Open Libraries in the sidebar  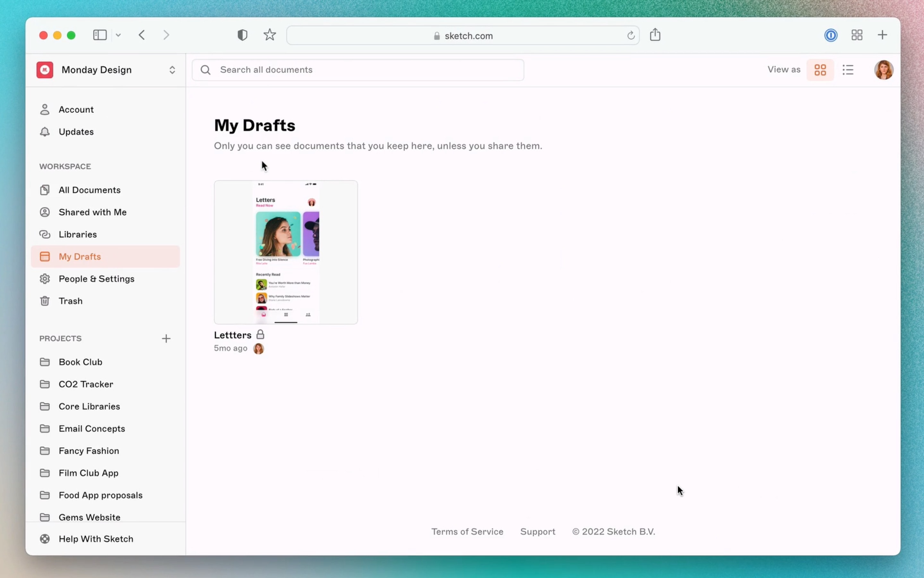pos(105,234)
